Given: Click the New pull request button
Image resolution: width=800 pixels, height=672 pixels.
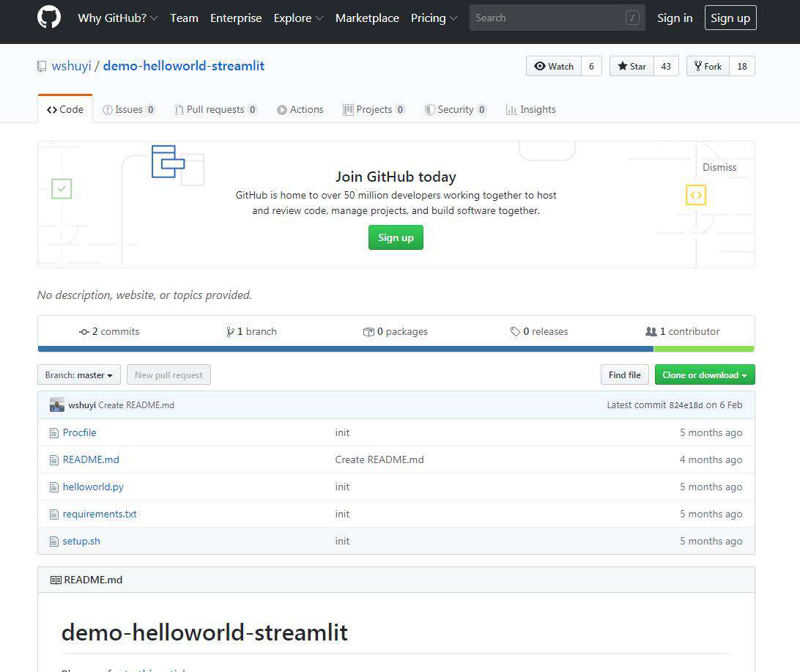Looking at the screenshot, I should (x=169, y=375).
